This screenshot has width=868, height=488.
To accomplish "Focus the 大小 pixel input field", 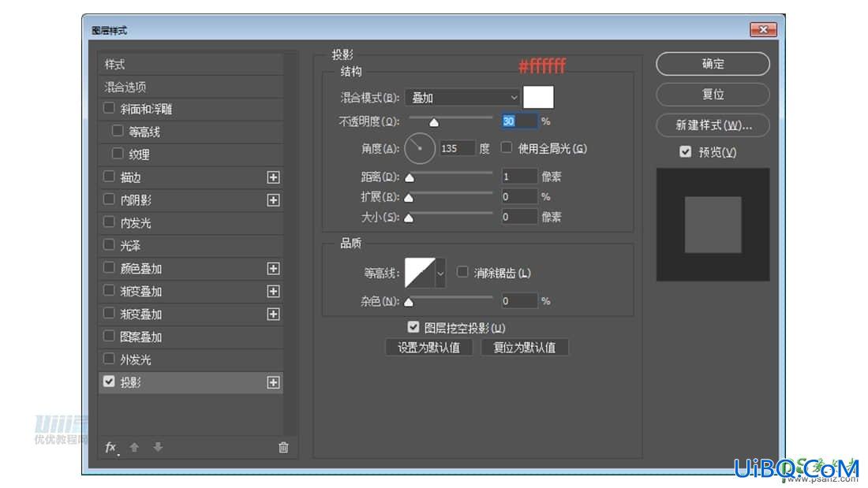I will tap(519, 217).
